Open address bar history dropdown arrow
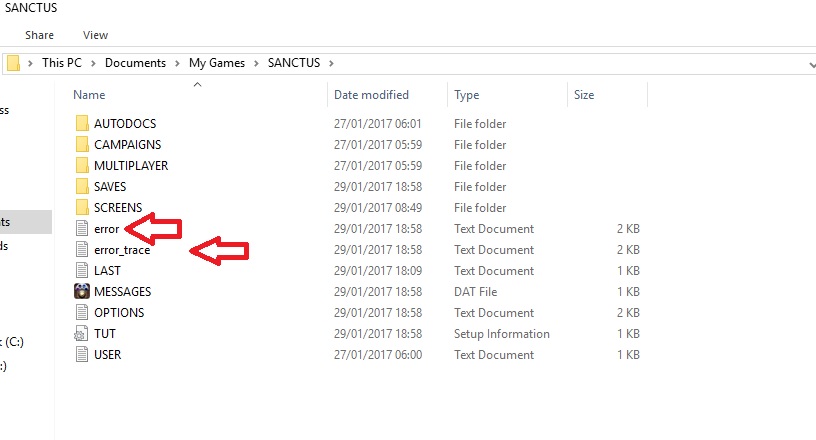 tap(810, 63)
